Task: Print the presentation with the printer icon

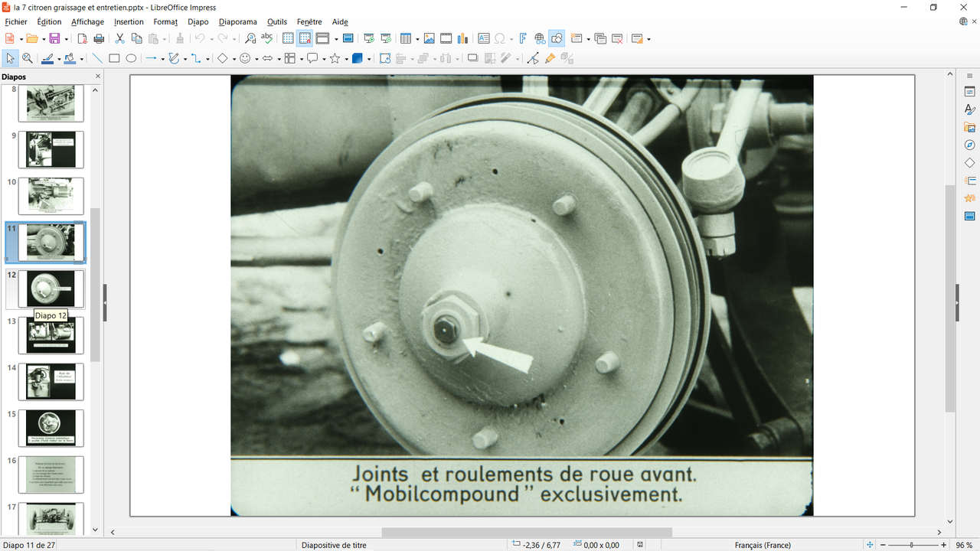Action: click(x=99, y=38)
